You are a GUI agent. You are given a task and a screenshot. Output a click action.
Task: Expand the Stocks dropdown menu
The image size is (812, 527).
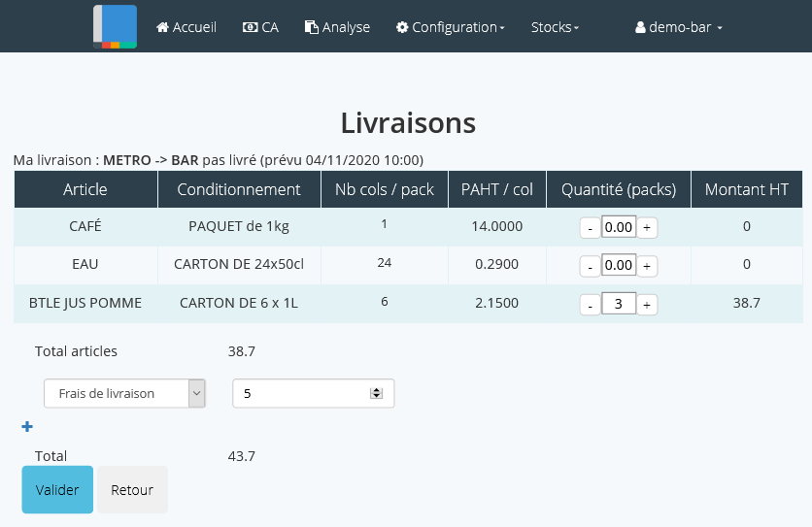tap(555, 27)
